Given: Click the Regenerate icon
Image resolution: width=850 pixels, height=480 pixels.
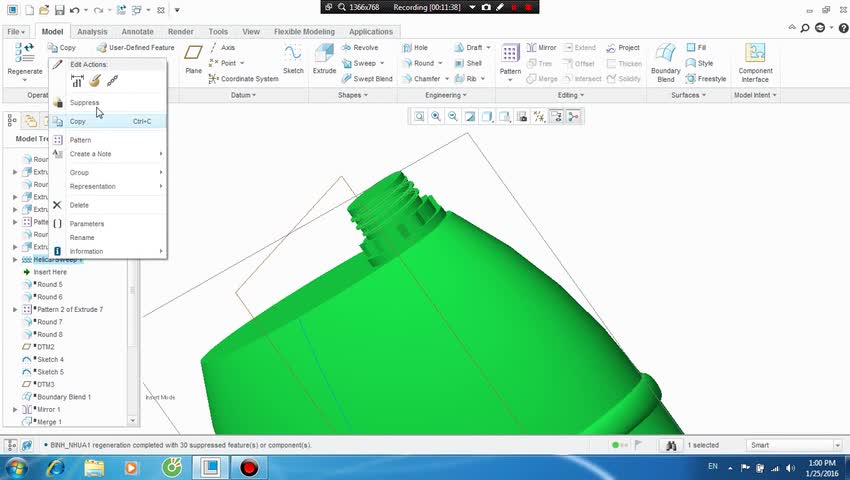Looking at the screenshot, I should coord(24,52).
